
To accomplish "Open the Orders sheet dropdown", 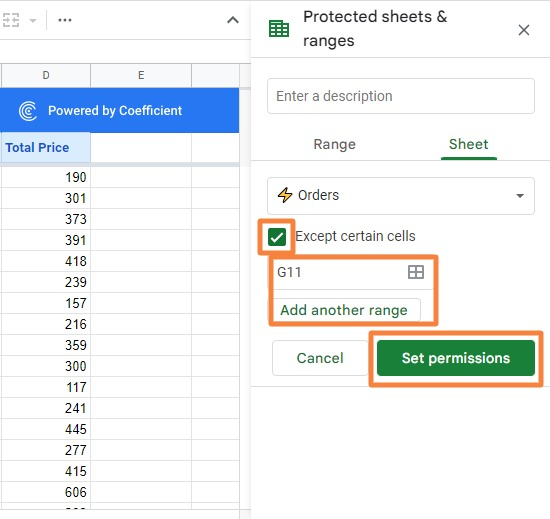I will pyautogui.click(x=401, y=196).
